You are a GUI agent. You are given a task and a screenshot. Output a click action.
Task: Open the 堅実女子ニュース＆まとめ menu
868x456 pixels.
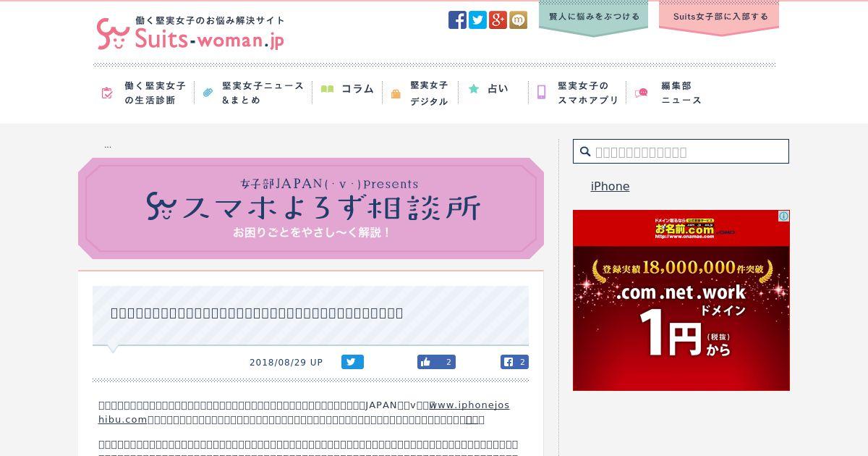click(263, 93)
